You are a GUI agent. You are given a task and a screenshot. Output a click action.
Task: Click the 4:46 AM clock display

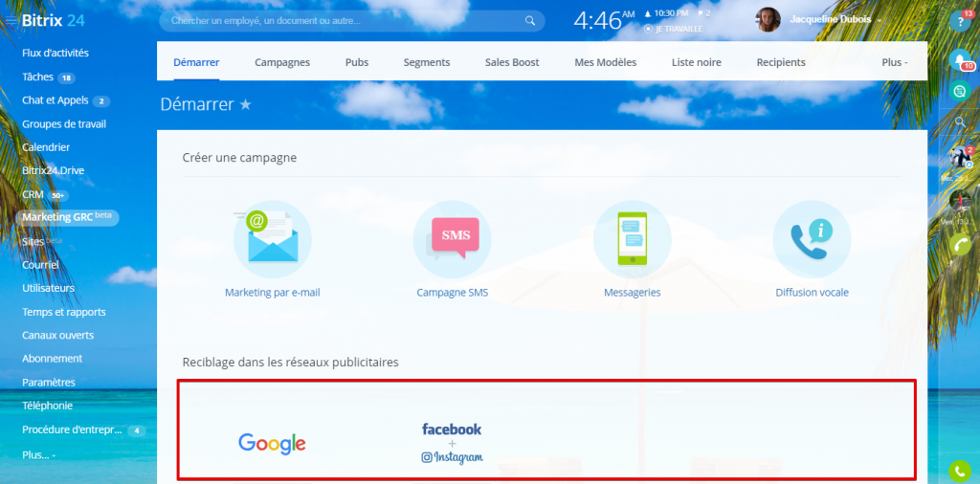(604, 21)
